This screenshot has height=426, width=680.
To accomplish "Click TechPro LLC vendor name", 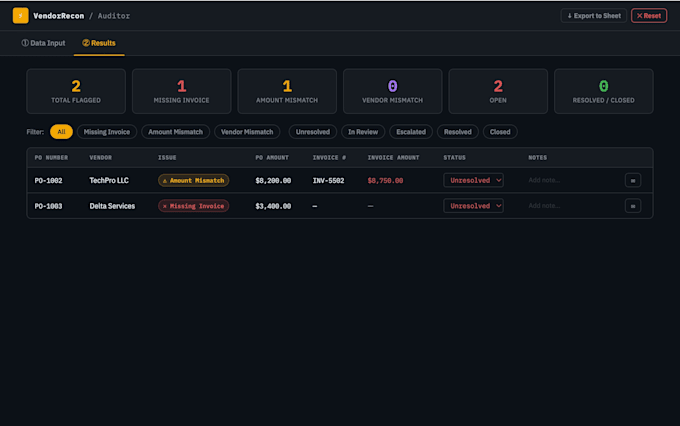I will pyautogui.click(x=109, y=180).
